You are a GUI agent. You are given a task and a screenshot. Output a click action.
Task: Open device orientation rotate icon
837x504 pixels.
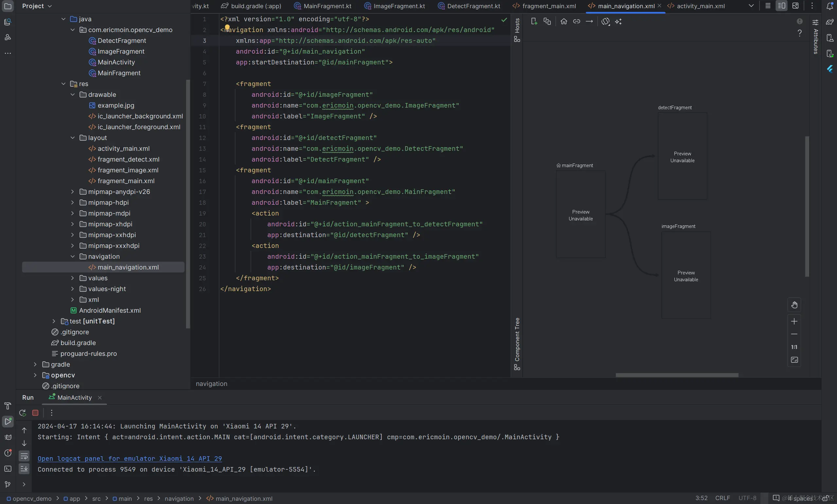point(605,21)
